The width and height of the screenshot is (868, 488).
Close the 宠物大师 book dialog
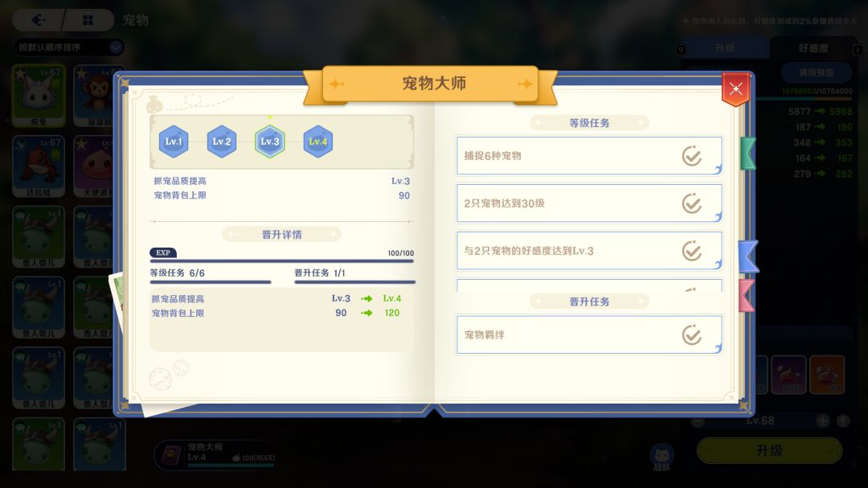(x=735, y=88)
